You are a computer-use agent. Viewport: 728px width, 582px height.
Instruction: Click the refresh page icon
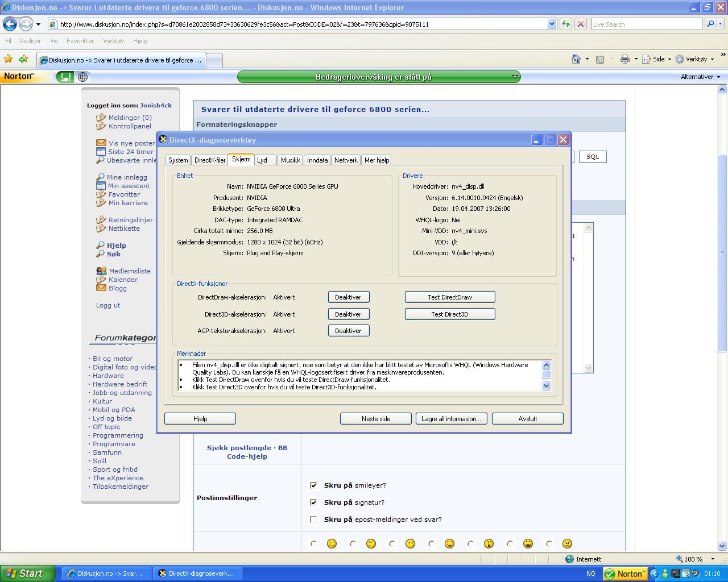pyautogui.click(x=566, y=24)
